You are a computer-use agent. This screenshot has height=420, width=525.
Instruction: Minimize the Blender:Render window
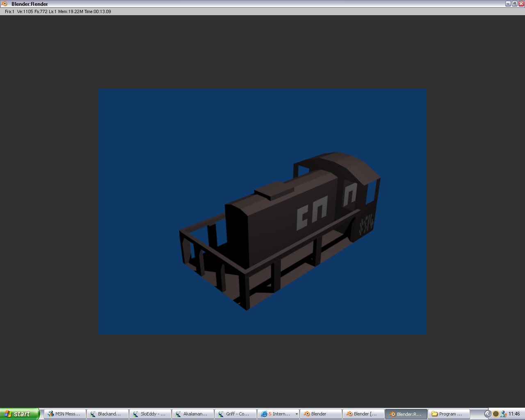point(508,4)
